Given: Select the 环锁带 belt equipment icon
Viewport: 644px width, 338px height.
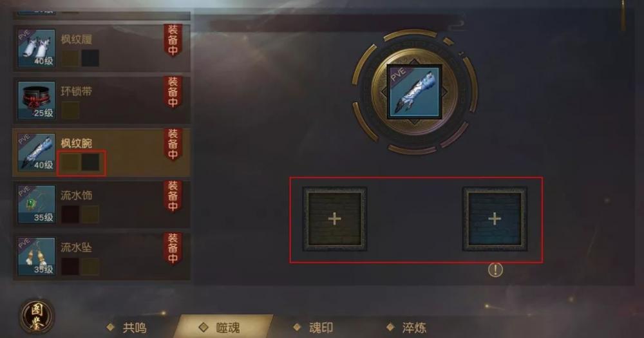Looking at the screenshot, I should pos(37,100).
